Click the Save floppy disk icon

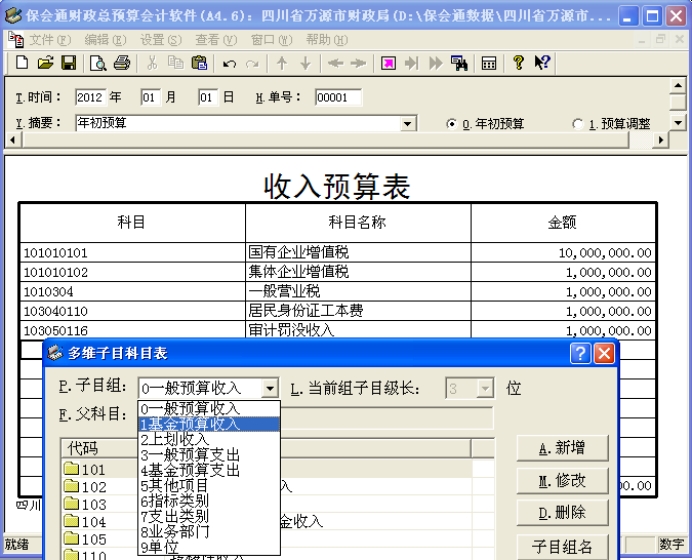[x=68, y=63]
